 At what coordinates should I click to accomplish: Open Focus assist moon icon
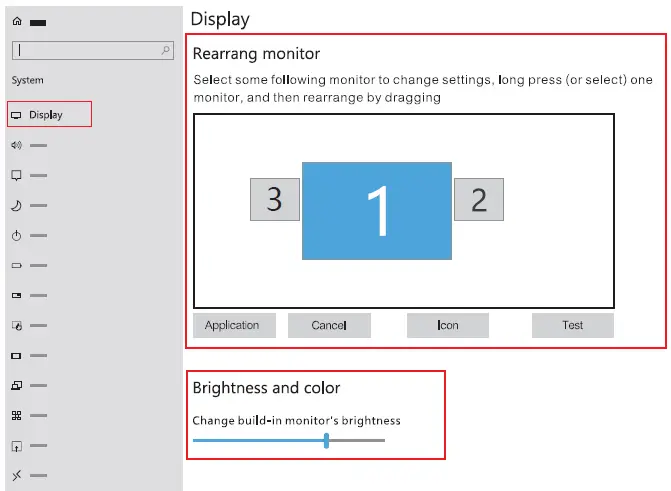pyautogui.click(x=16, y=206)
